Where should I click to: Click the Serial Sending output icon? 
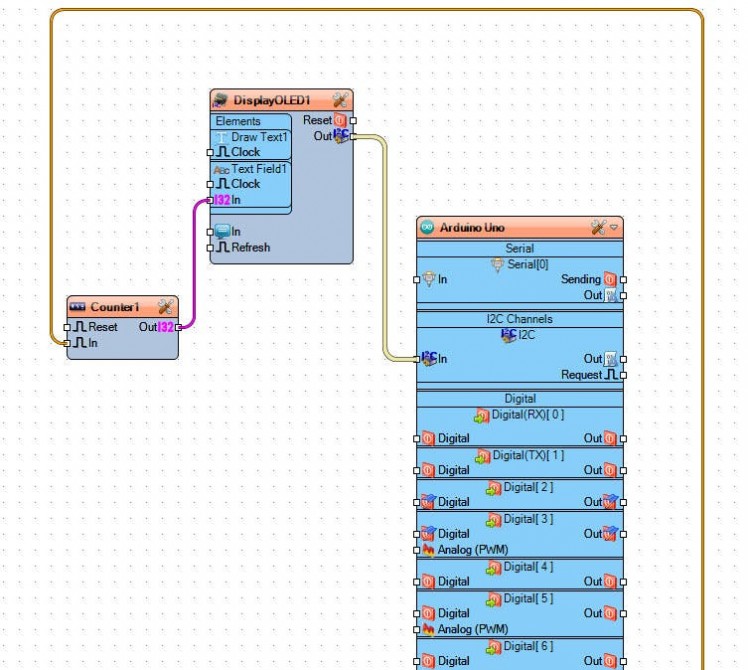[x=610, y=279]
